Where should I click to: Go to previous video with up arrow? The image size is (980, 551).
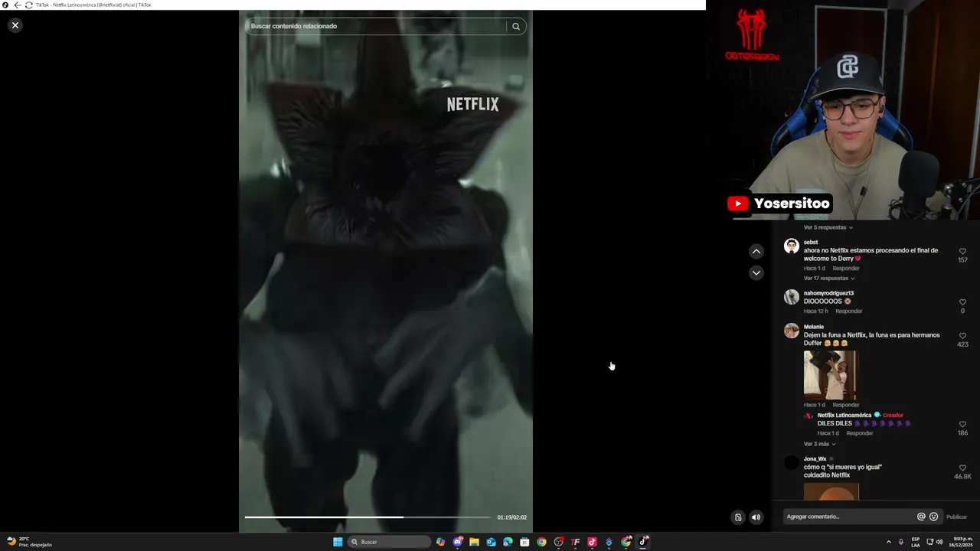click(756, 251)
